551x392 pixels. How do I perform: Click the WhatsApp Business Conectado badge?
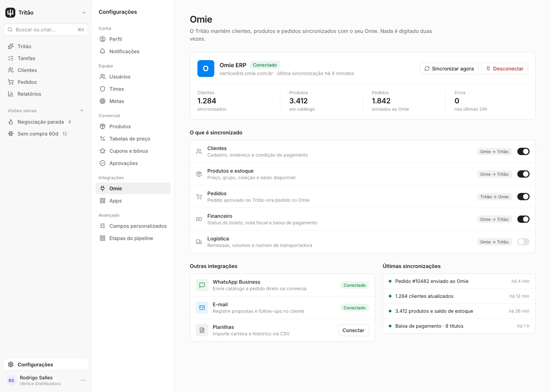[355, 285]
